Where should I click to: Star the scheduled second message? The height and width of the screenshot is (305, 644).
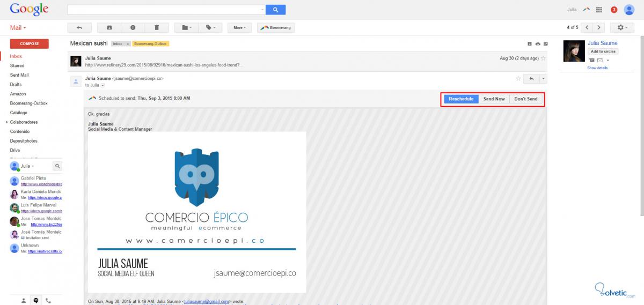(x=518, y=78)
